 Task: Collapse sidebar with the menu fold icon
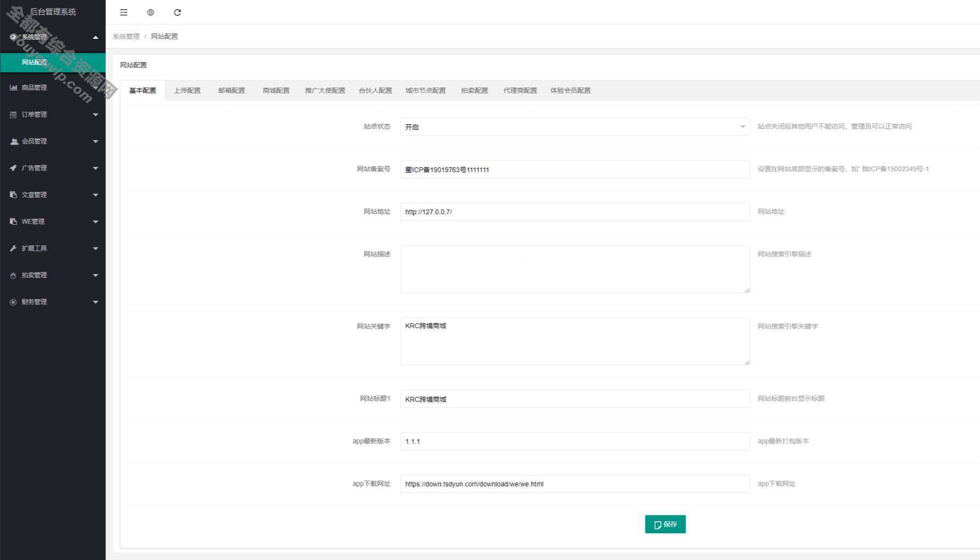[x=124, y=12]
